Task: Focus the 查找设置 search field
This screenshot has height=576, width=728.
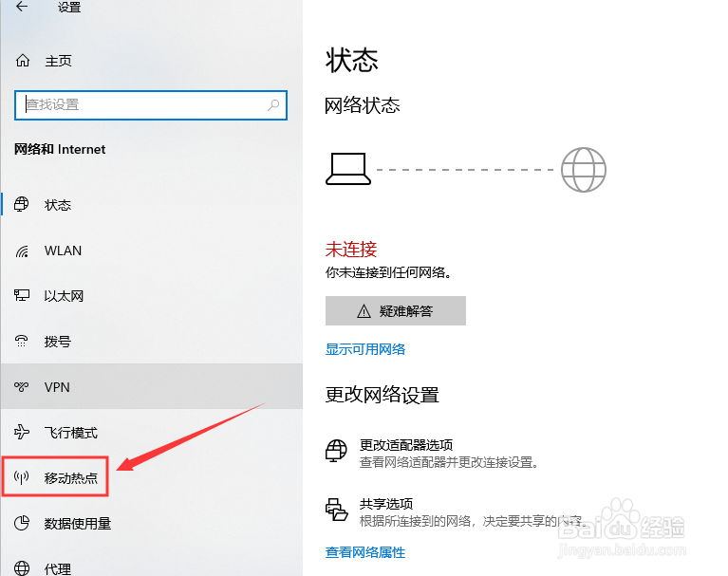Action: pos(151,105)
